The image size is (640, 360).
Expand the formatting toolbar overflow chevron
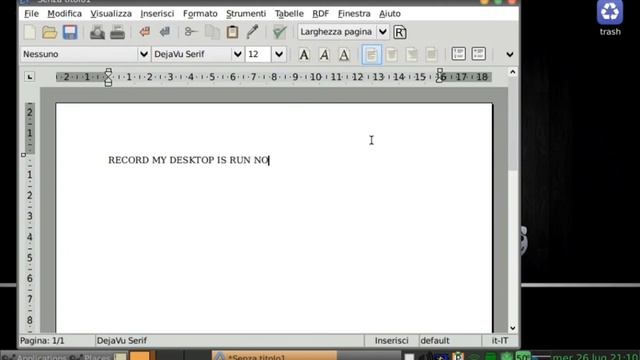tap(510, 54)
